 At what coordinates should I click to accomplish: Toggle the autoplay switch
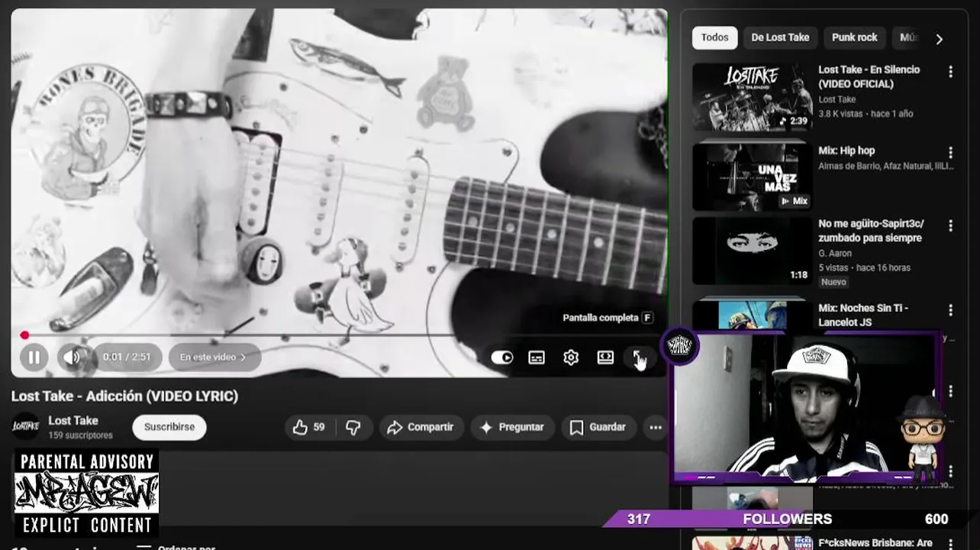(x=501, y=357)
